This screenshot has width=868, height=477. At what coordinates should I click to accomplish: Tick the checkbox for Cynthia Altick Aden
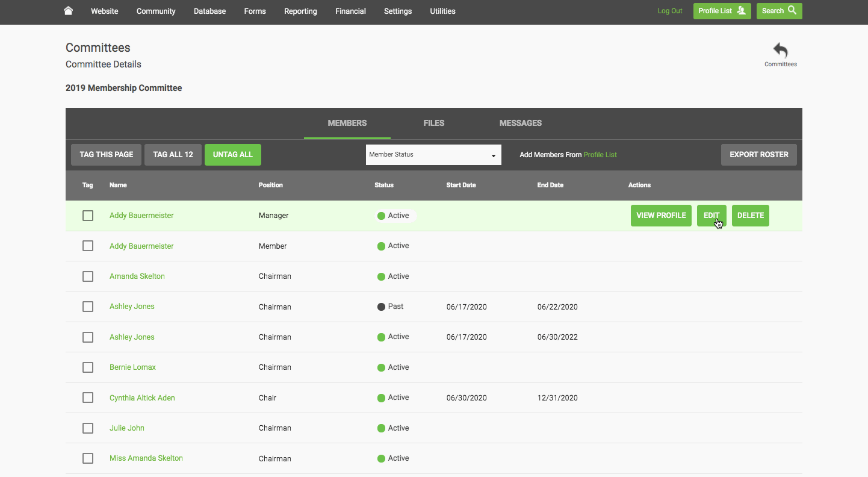pos(88,397)
